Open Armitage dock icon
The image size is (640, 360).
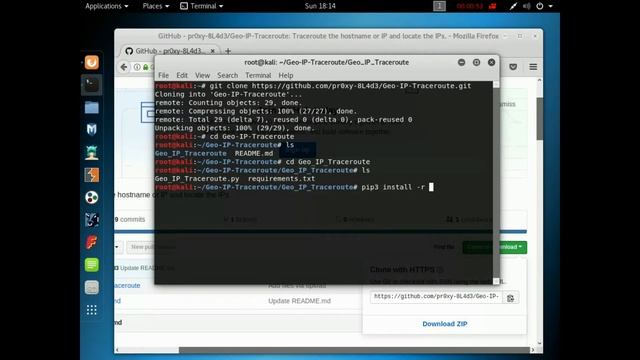[x=91, y=152]
